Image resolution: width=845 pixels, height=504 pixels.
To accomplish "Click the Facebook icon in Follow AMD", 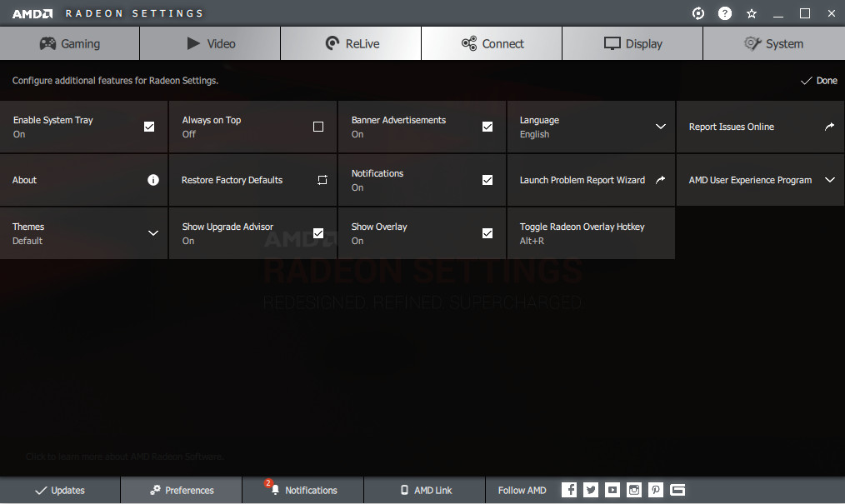I will (x=569, y=490).
